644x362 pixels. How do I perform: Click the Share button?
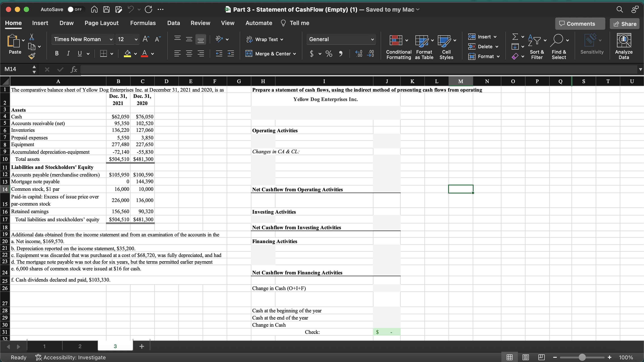click(625, 24)
